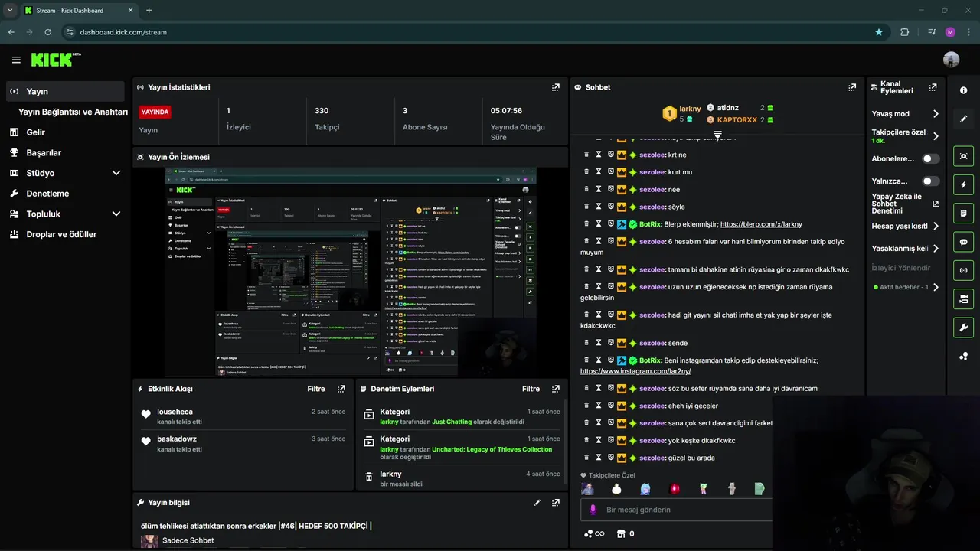Click username louseheca in activity feed
This screenshot has width=980, height=551.
click(x=175, y=412)
